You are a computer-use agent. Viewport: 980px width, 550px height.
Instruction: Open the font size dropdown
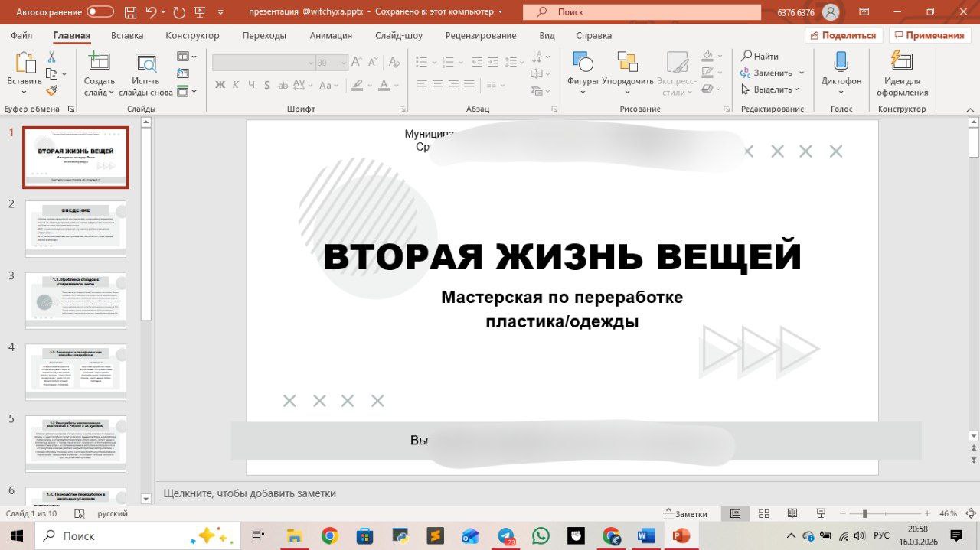(x=344, y=63)
